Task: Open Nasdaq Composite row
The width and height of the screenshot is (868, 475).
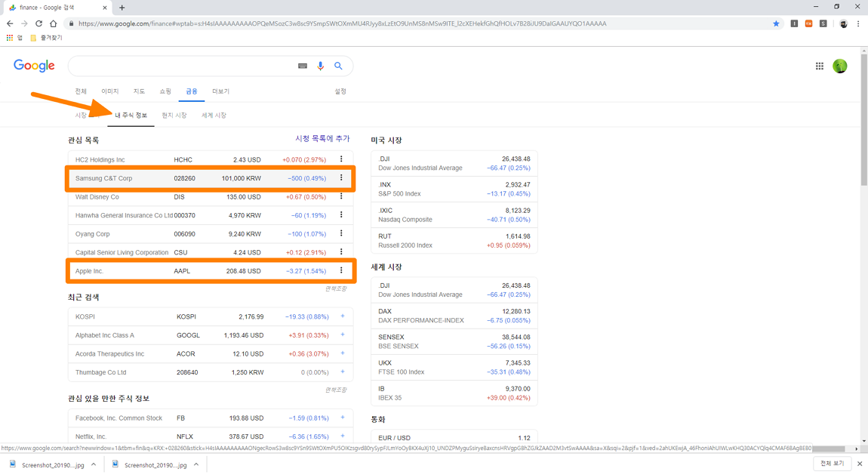Action: (x=454, y=214)
